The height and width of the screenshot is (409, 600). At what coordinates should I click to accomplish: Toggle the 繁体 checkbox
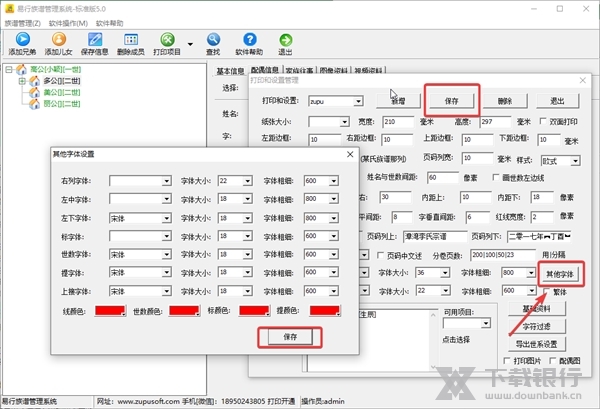point(546,292)
